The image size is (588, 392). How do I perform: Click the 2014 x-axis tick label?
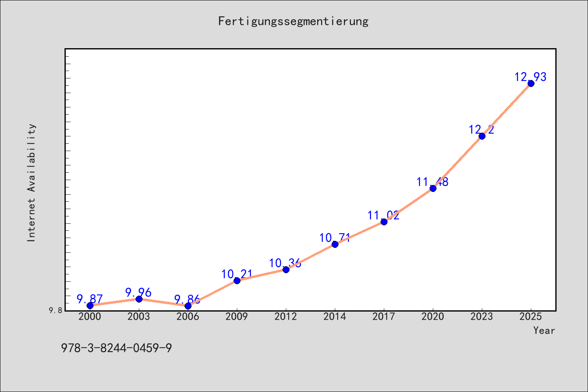(335, 316)
